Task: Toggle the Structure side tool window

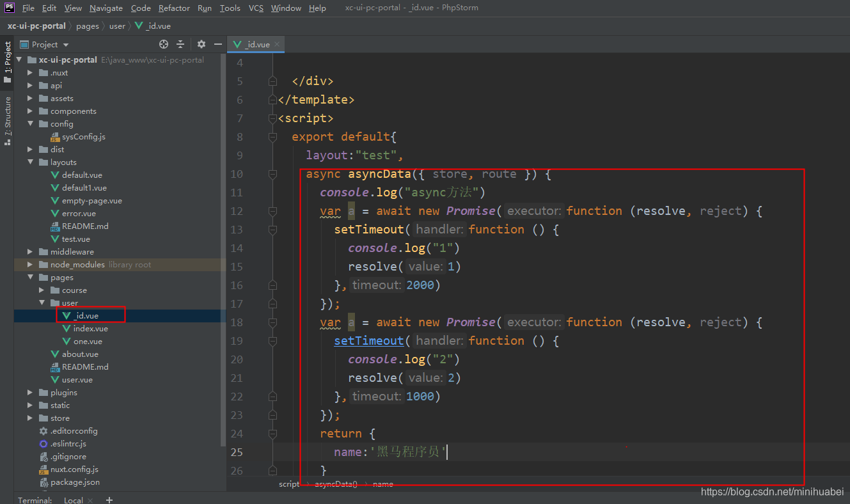Action: coord(7,121)
